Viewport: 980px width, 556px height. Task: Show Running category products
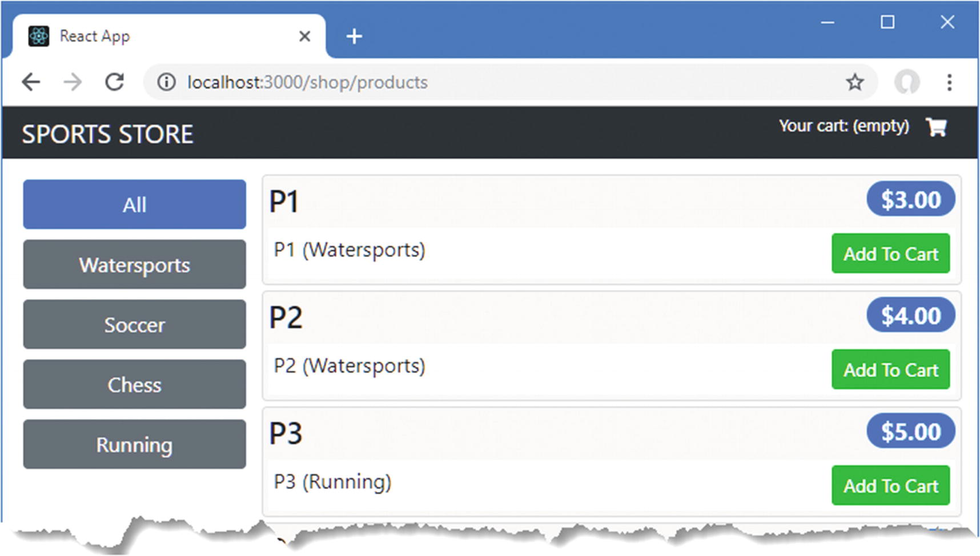pyautogui.click(x=134, y=444)
